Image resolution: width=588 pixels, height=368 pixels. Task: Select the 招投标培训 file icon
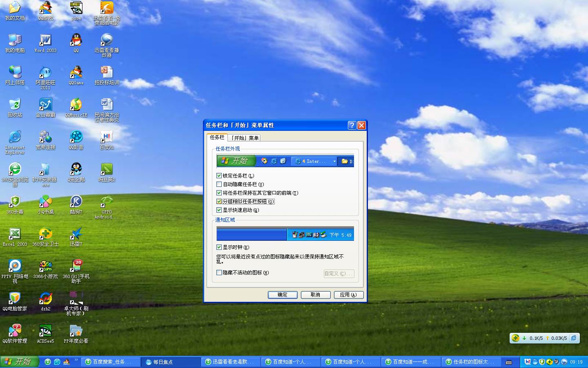[107, 76]
